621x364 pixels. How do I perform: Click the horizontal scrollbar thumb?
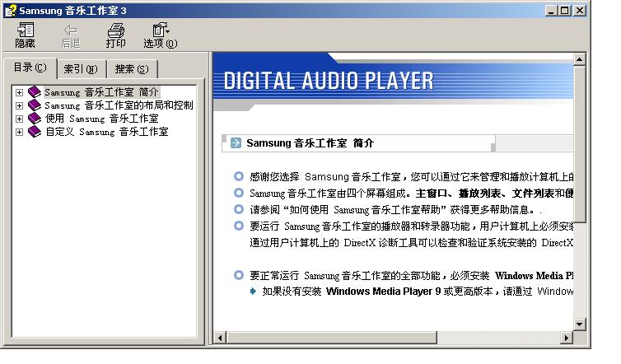click(331, 338)
